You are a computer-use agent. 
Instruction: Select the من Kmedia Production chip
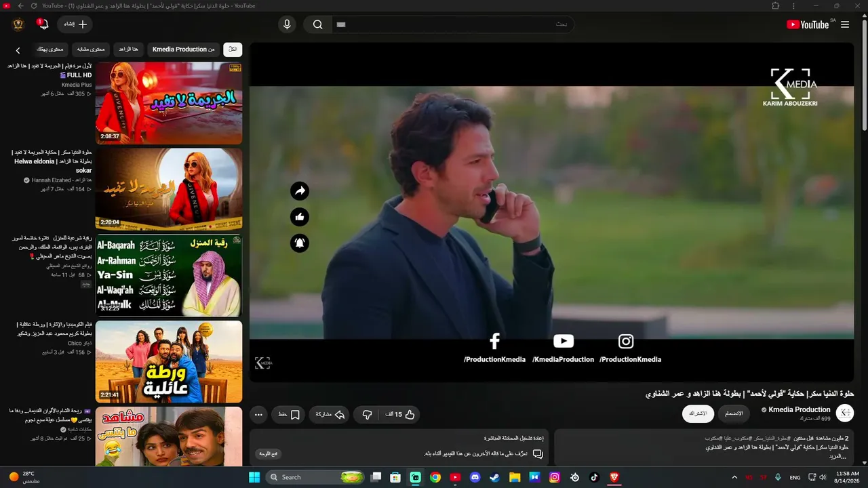coord(183,49)
